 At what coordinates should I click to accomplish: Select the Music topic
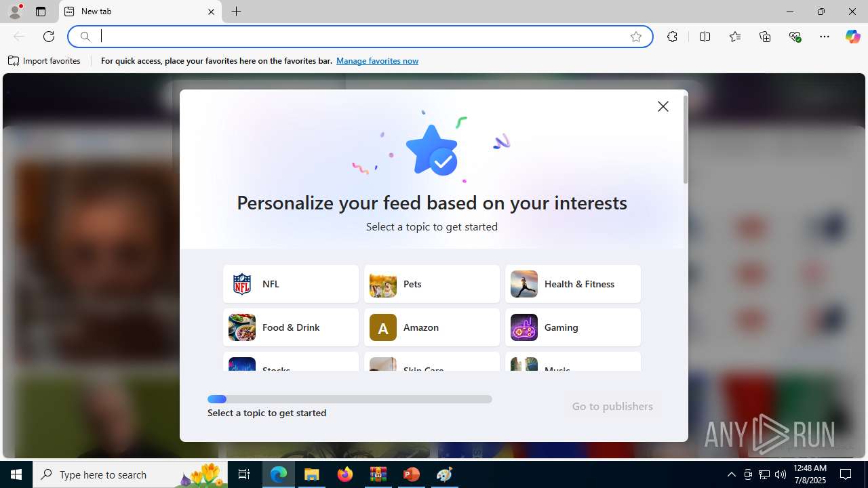(573, 362)
